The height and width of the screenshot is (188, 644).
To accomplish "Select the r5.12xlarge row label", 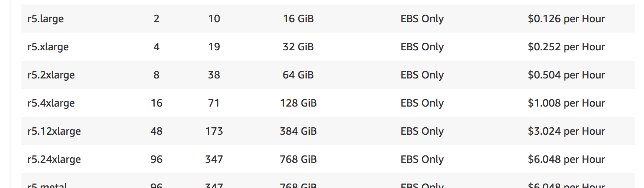I will click(x=54, y=131).
